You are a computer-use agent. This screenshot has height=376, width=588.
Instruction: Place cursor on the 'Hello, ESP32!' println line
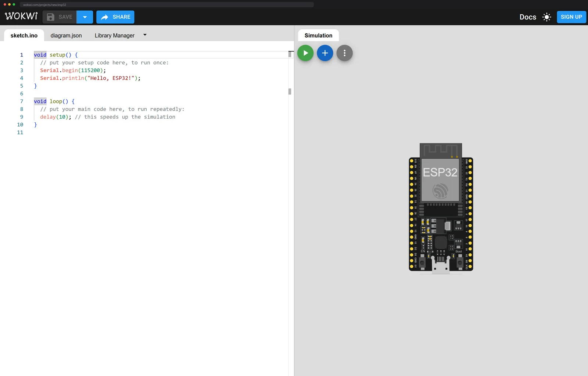click(x=90, y=78)
